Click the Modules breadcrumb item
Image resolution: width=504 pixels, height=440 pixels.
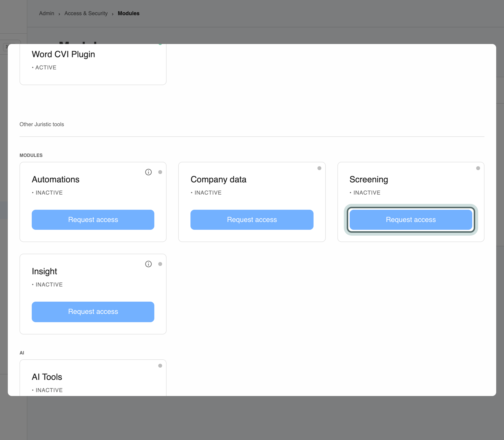[x=128, y=13]
